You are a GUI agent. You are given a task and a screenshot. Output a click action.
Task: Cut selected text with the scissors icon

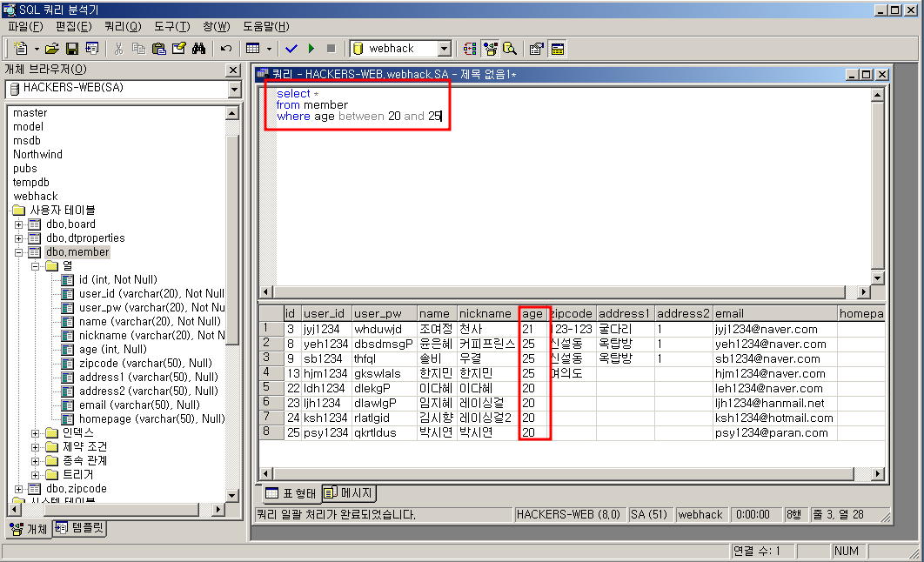118,49
